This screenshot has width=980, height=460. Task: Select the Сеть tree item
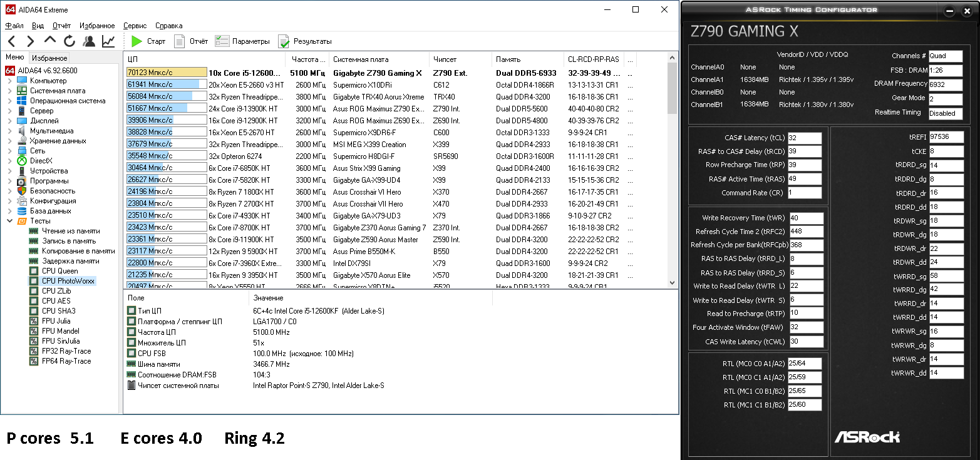click(37, 151)
